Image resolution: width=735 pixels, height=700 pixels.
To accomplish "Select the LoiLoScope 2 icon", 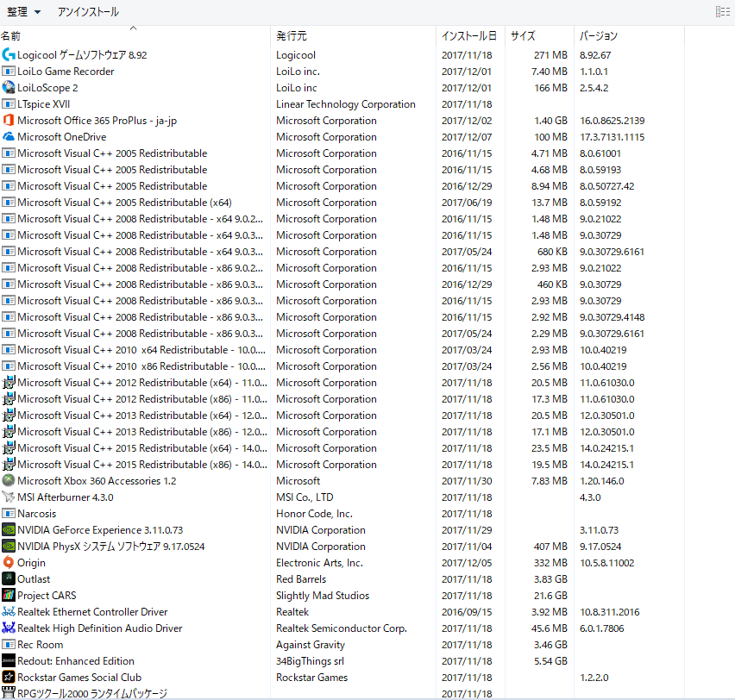I will click(9, 88).
